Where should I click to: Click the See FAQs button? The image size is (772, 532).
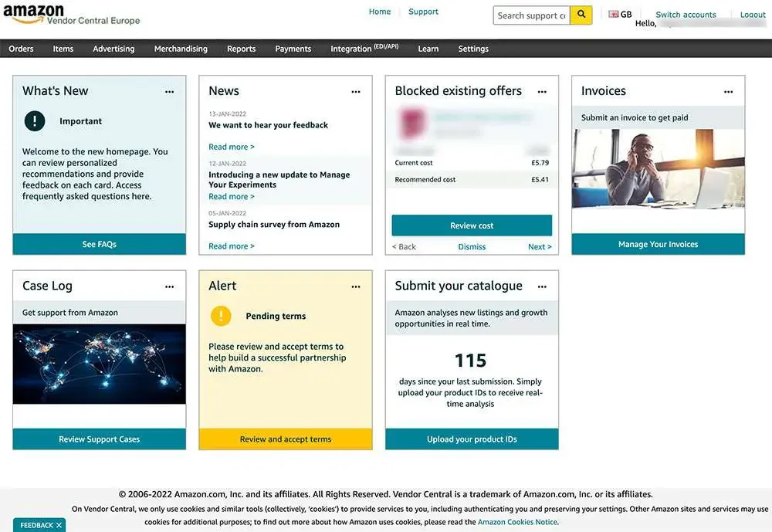pyautogui.click(x=100, y=244)
